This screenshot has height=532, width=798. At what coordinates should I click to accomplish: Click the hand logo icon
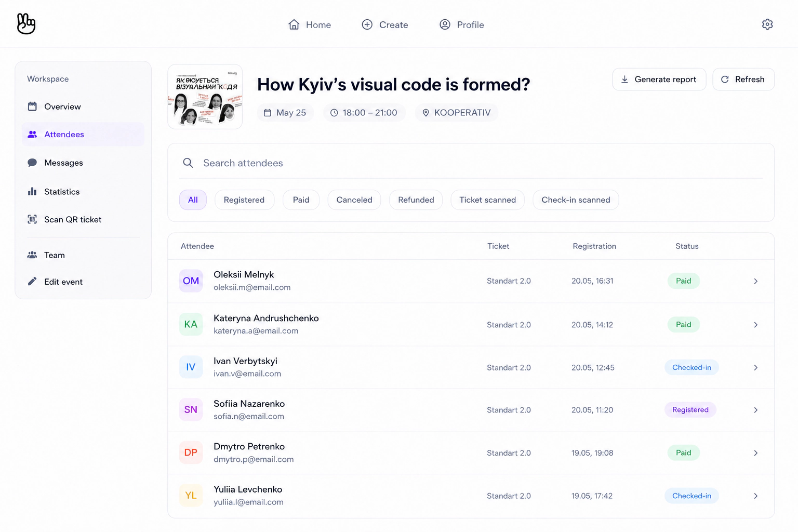26,24
